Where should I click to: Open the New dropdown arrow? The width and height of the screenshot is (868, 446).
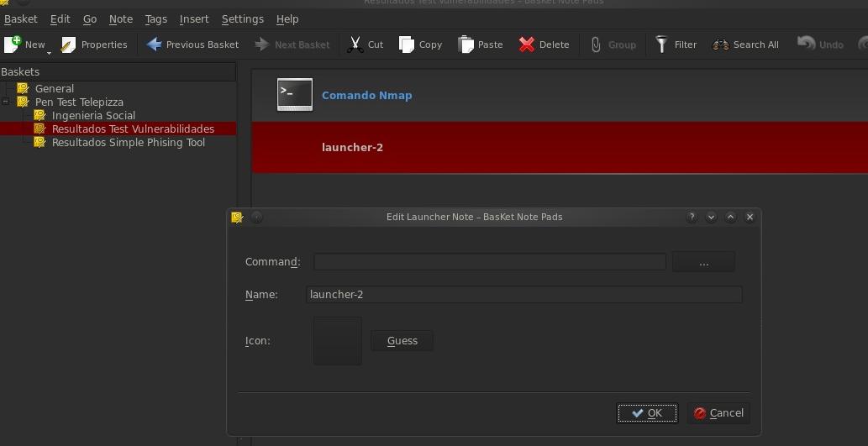(49, 52)
